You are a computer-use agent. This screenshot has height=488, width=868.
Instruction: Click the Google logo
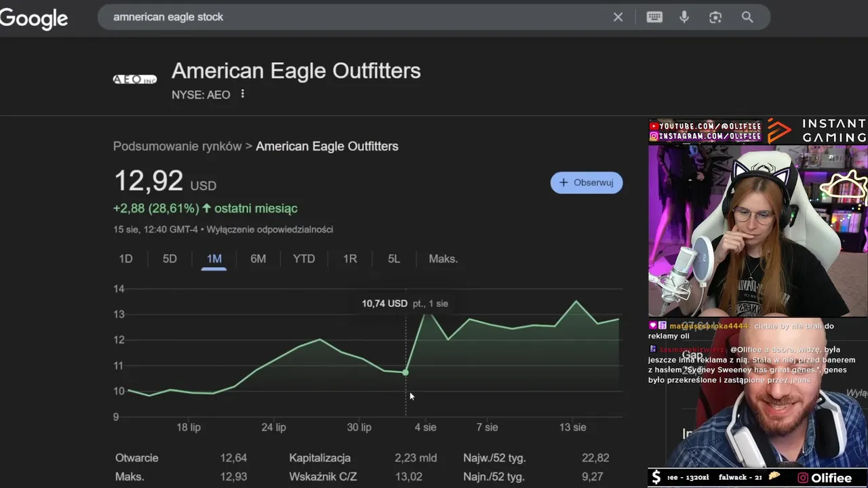pos(34,18)
